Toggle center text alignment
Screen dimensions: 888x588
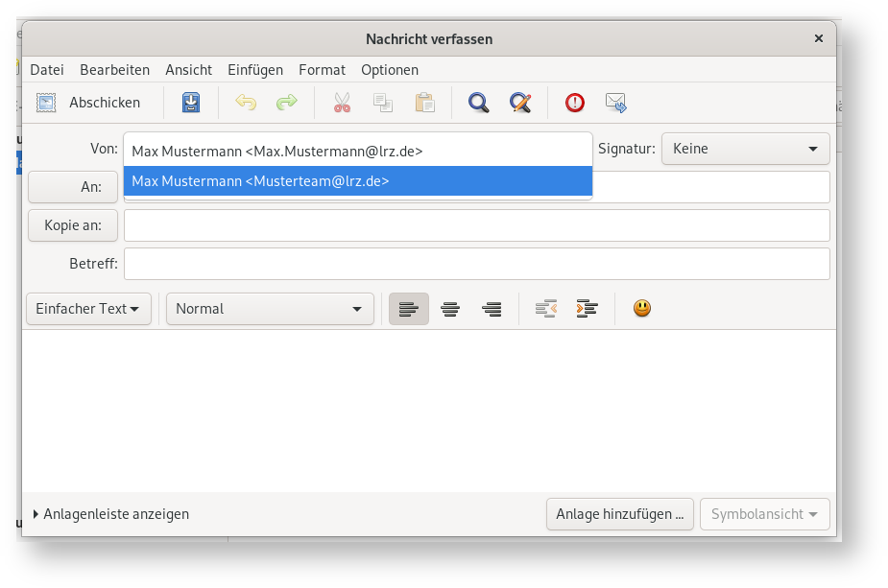[x=450, y=309]
